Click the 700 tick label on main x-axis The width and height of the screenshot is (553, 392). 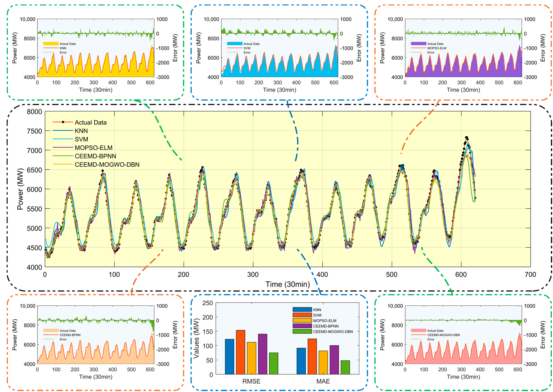point(530,275)
